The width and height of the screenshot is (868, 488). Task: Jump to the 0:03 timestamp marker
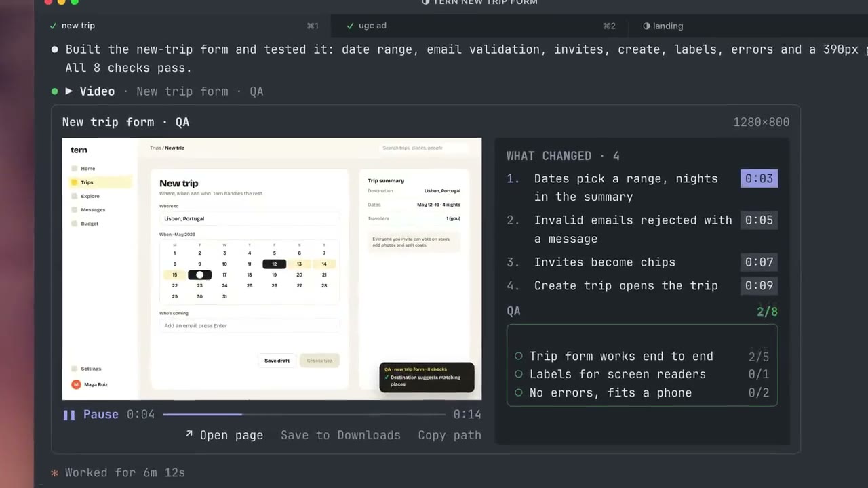[759, 178]
